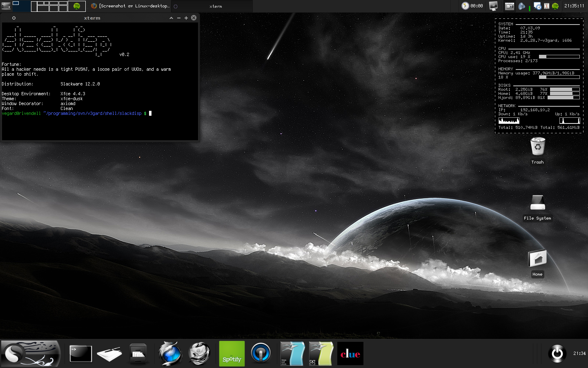Click the lock screen monitor icon
Screen dimensions: 588x368
click(493, 6)
